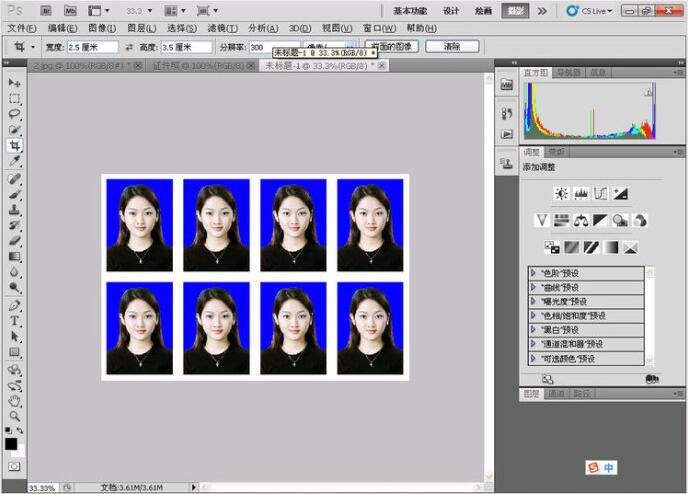Switch to the 设计 workspace
Image resolution: width=688 pixels, height=494 pixels.
(451, 10)
